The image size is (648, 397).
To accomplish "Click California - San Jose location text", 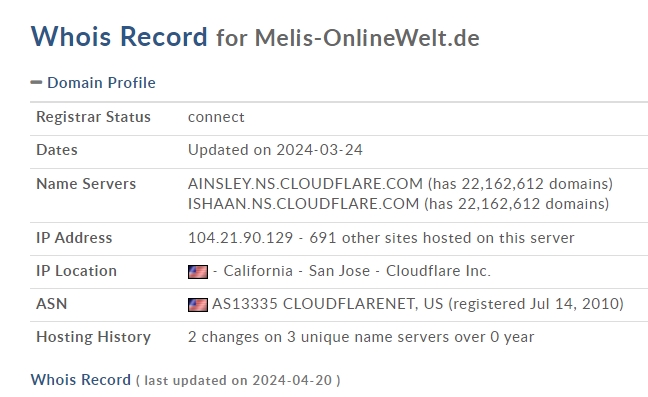I will pyautogui.click(x=297, y=271).
